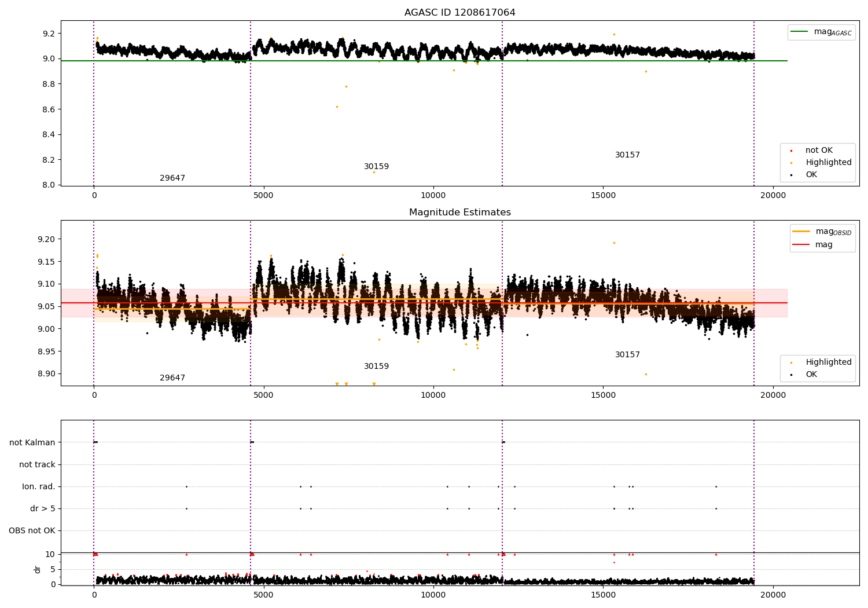The width and height of the screenshot is (868, 608).
Task: Click the 'Ion. rad.' dot near 18300
Action: pos(716,486)
